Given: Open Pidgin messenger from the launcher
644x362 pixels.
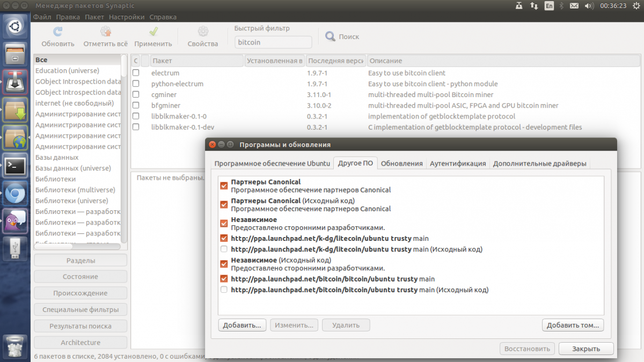Looking at the screenshot, I should 15,220.
